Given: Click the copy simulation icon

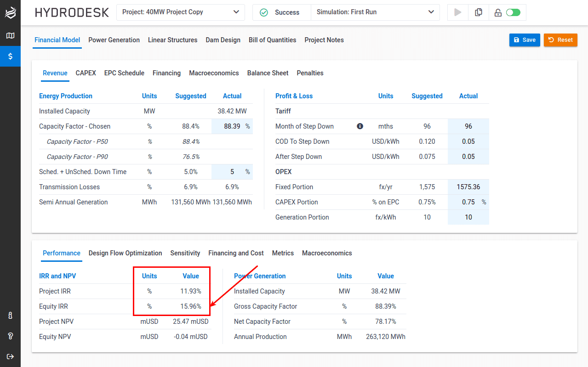Looking at the screenshot, I should (479, 12).
